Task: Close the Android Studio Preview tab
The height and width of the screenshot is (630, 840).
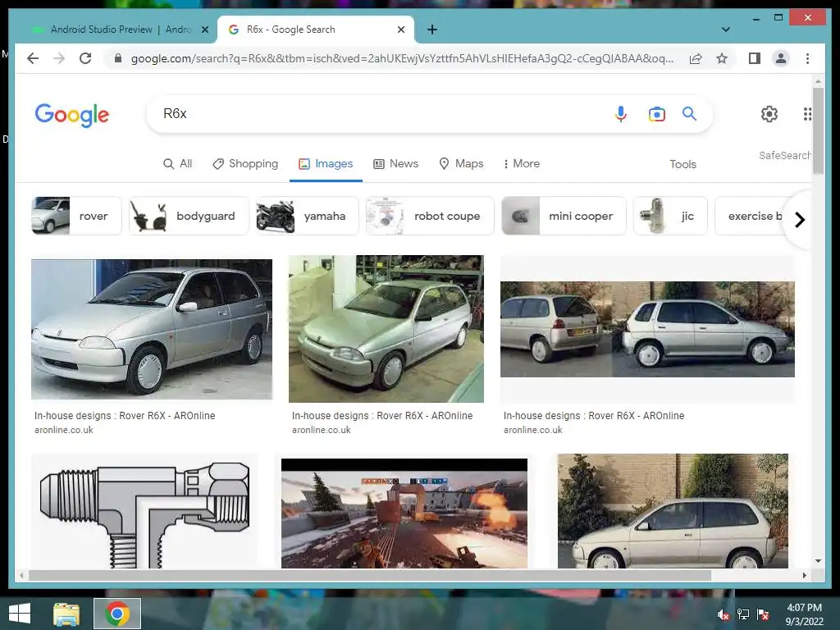Action: 204,30
